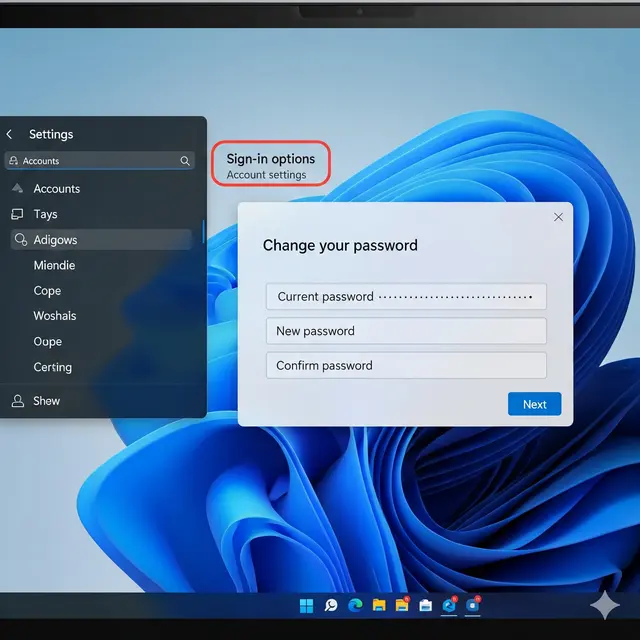Click the Change your password title

[x=340, y=246]
